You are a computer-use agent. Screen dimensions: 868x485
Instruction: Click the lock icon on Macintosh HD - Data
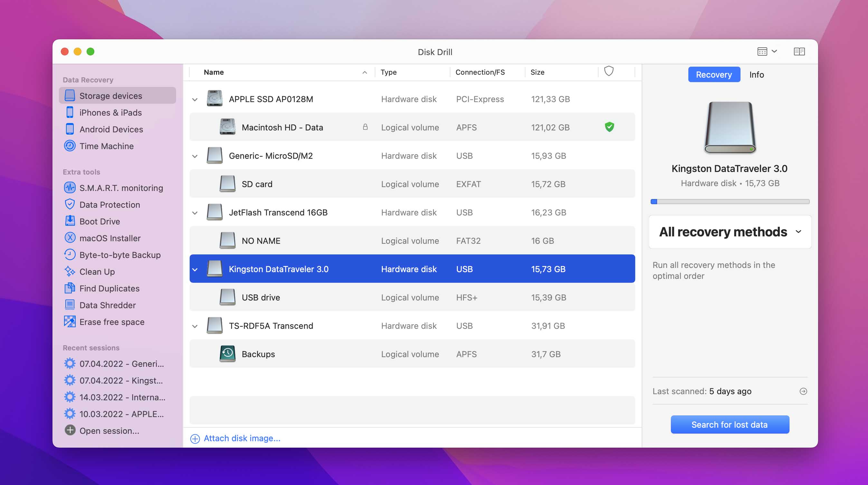[x=365, y=127]
